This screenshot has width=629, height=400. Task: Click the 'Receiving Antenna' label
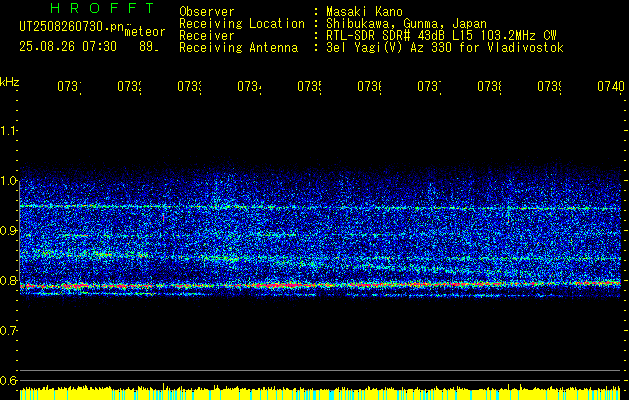(238, 48)
